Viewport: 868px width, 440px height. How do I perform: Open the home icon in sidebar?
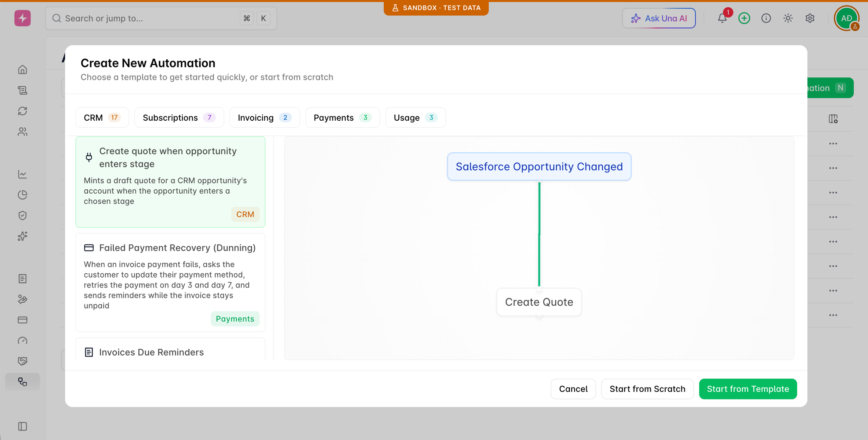pyautogui.click(x=23, y=69)
